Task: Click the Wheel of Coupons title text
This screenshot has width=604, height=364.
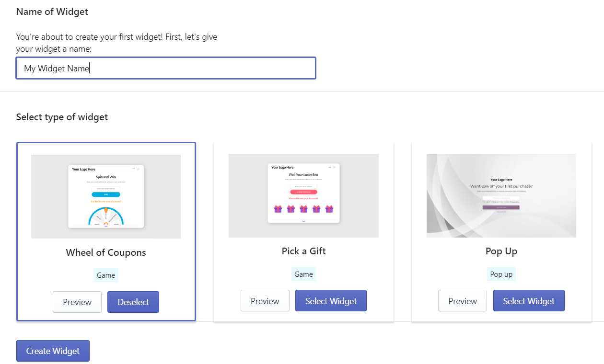Action: tap(106, 252)
